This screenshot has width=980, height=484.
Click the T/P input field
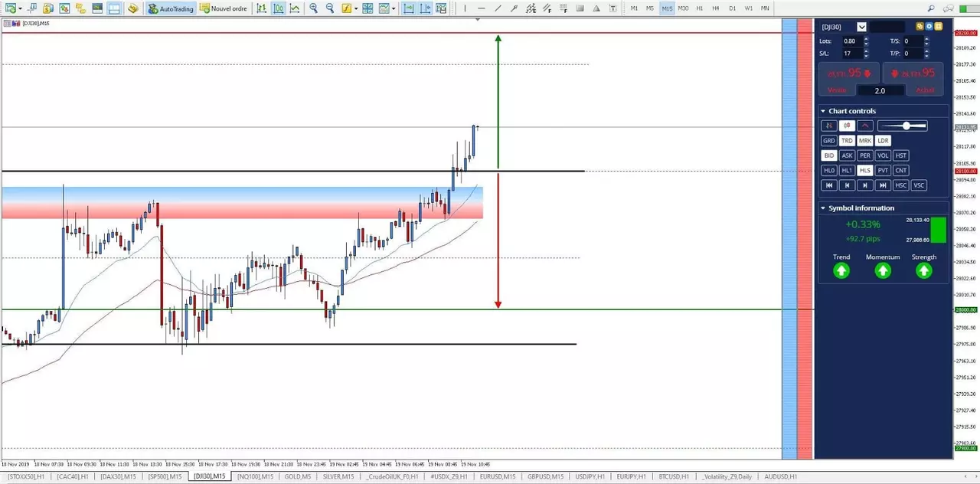click(x=913, y=54)
